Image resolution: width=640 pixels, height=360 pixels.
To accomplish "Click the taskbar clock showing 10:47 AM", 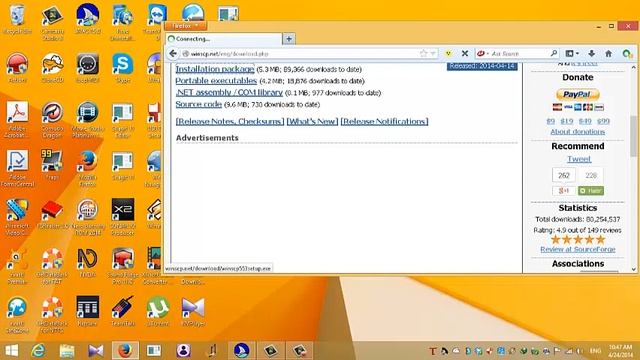I will pos(620,351).
